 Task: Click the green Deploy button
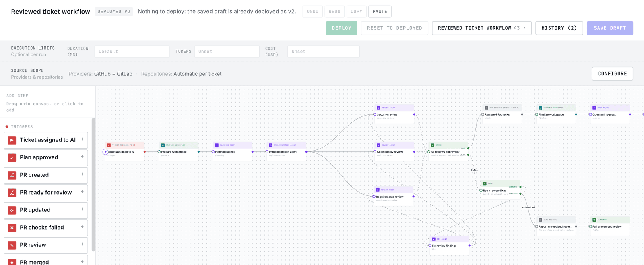342,28
